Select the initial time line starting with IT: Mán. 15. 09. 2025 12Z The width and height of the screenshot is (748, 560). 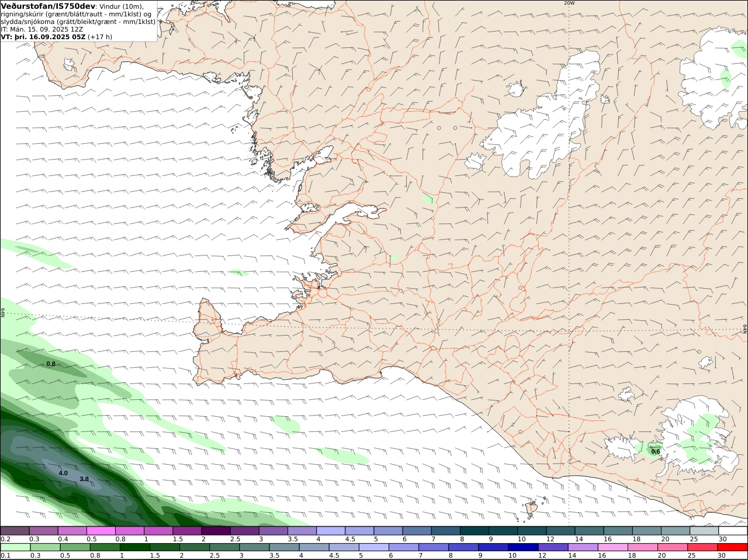(x=42, y=29)
